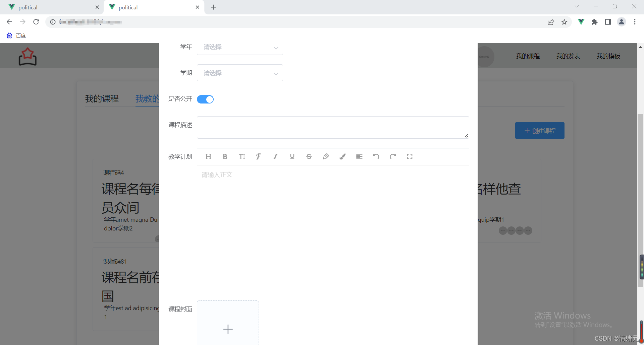Viewport: 644px width, 345px height.
Task: Click into the 请输入正文 editor body
Action: pyautogui.click(x=333, y=228)
